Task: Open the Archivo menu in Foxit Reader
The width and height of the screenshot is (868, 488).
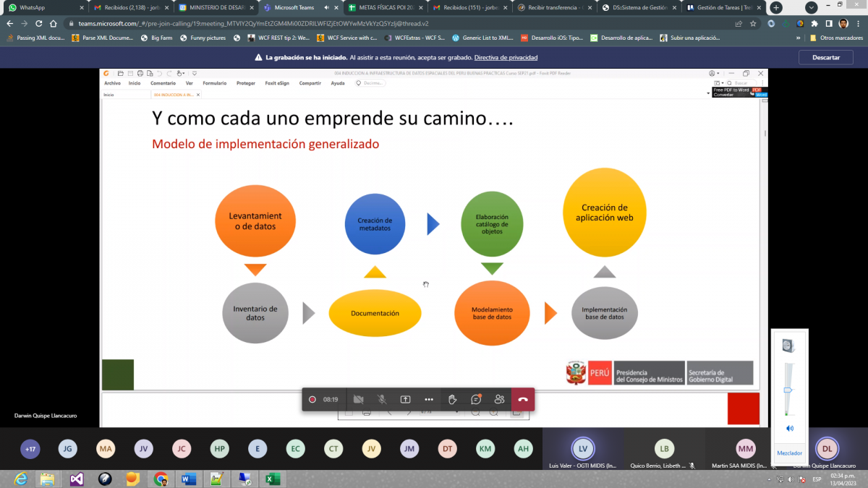Action: 112,83
